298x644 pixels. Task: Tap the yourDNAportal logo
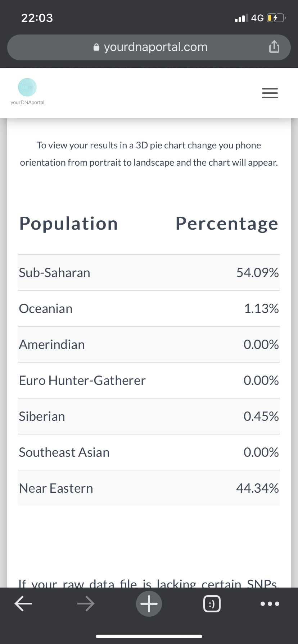coord(27,92)
